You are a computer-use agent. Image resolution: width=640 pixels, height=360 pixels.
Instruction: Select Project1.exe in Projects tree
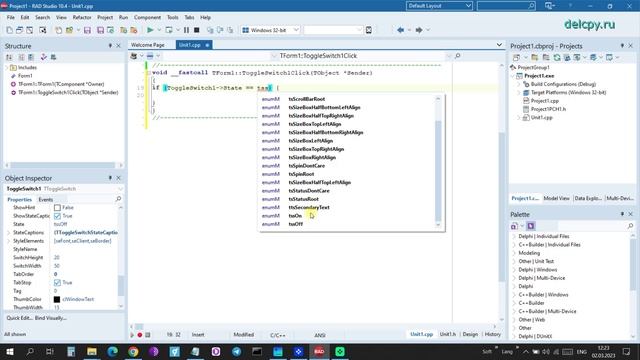(539, 76)
